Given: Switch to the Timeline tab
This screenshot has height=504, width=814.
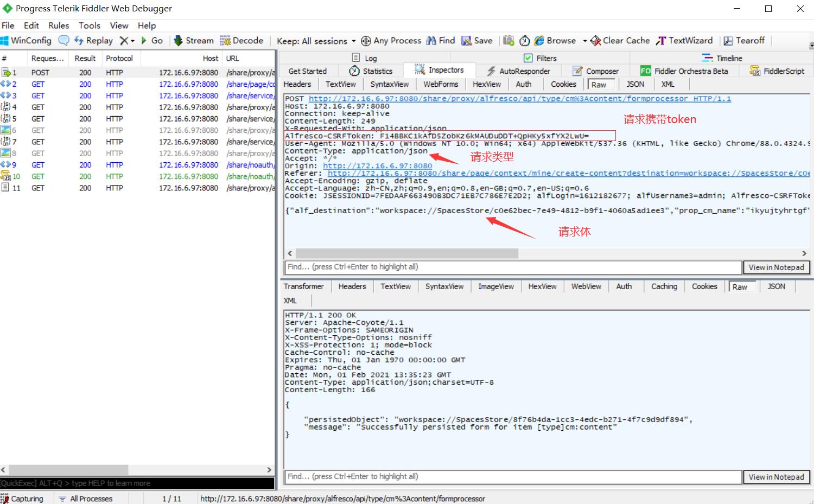Looking at the screenshot, I should click(722, 58).
